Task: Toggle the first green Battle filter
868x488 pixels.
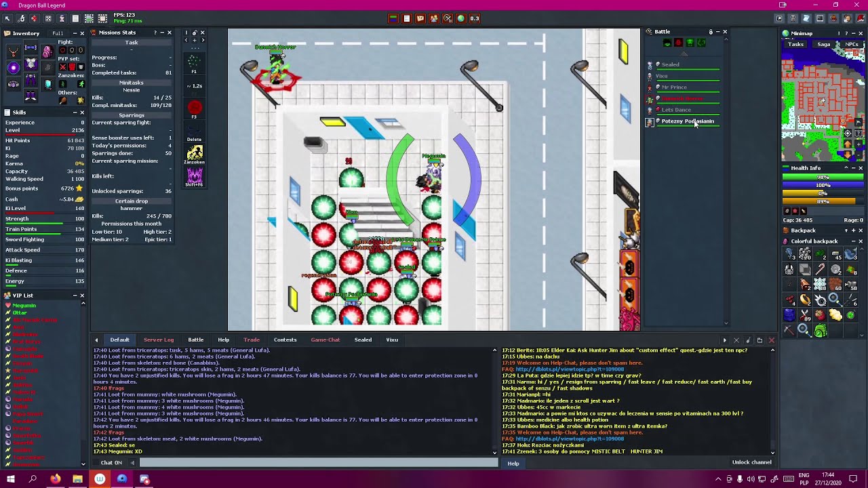Action: 667,43
